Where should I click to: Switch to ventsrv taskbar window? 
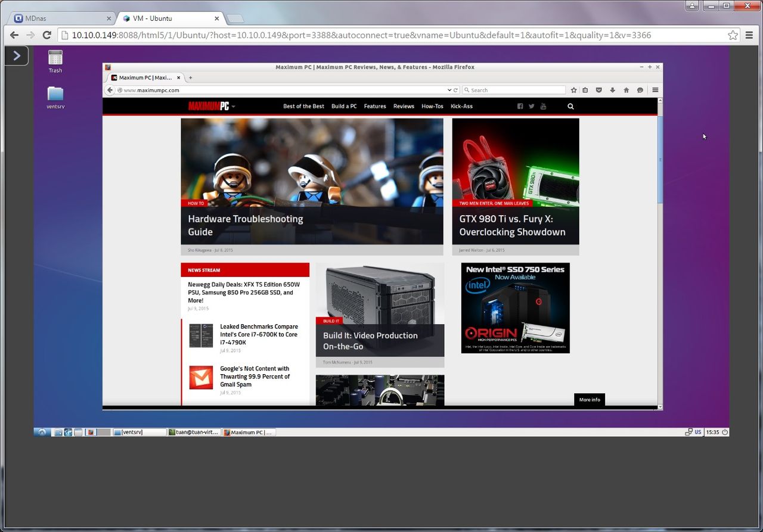click(x=139, y=433)
